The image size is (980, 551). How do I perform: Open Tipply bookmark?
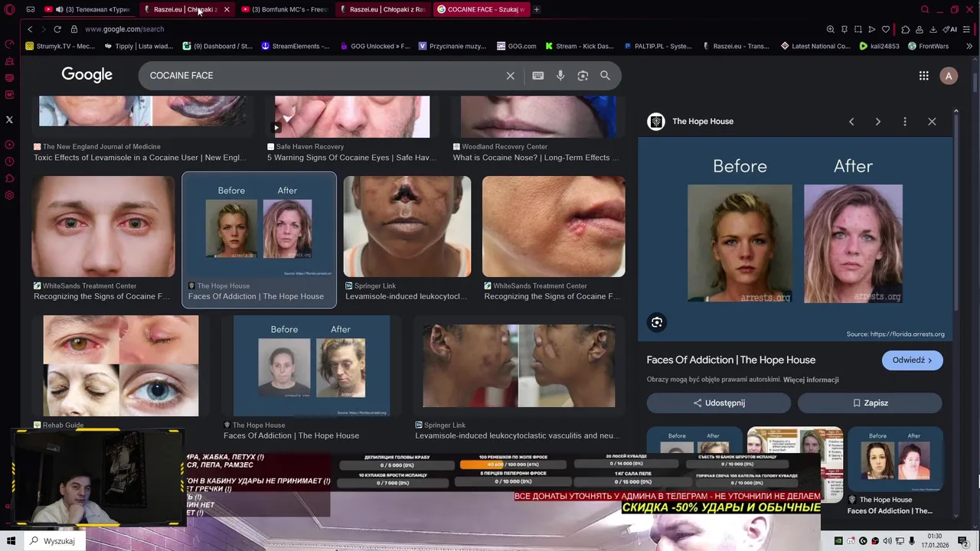(138, 46)
